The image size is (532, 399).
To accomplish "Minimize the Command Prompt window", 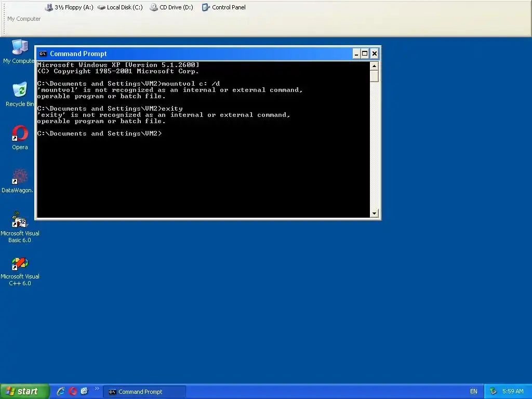I will 356,54.
